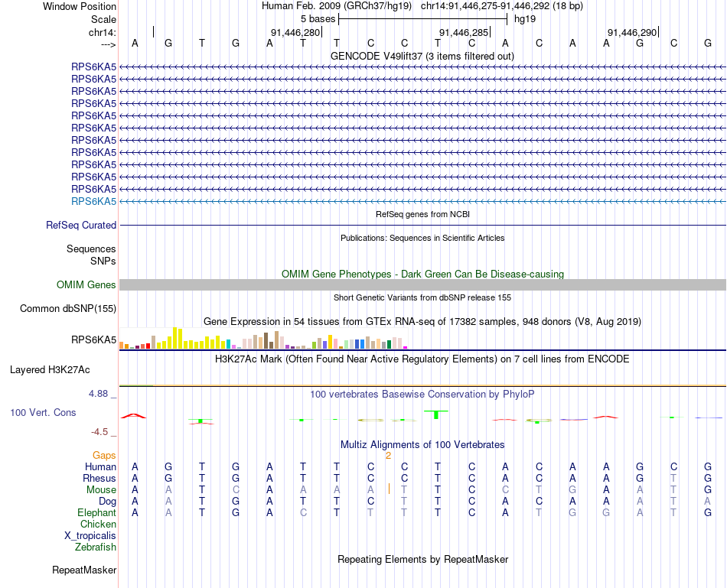Select the Common dbSNP(155) label
Screen dimensions: 727x588
coord(68,309)
